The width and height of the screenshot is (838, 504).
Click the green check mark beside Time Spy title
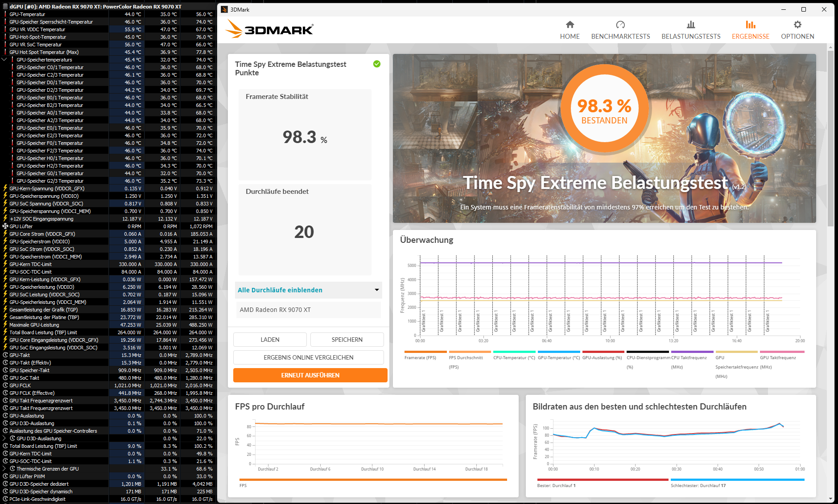377,64
